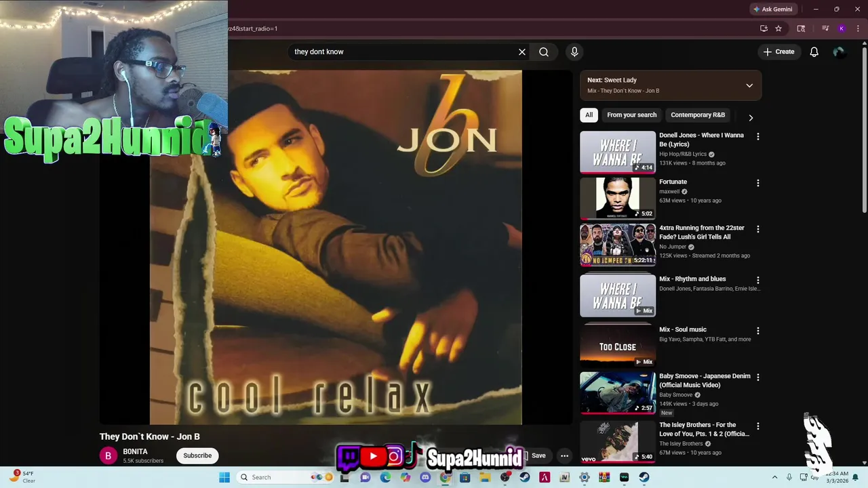Open options for 4xtra No Jumper video
This screenshot has width=868, height=488.
[757, 229]
